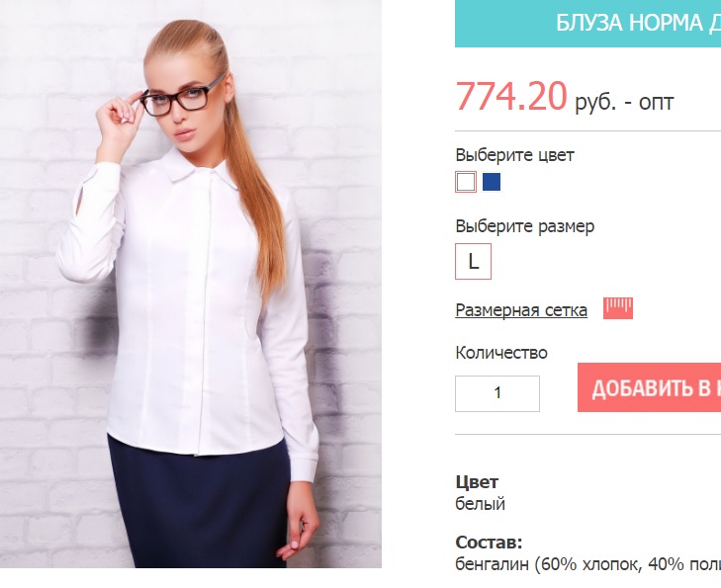Click the руб. - опт price label
The height and width of the screenshot is (588, 721).
(624, 103)
